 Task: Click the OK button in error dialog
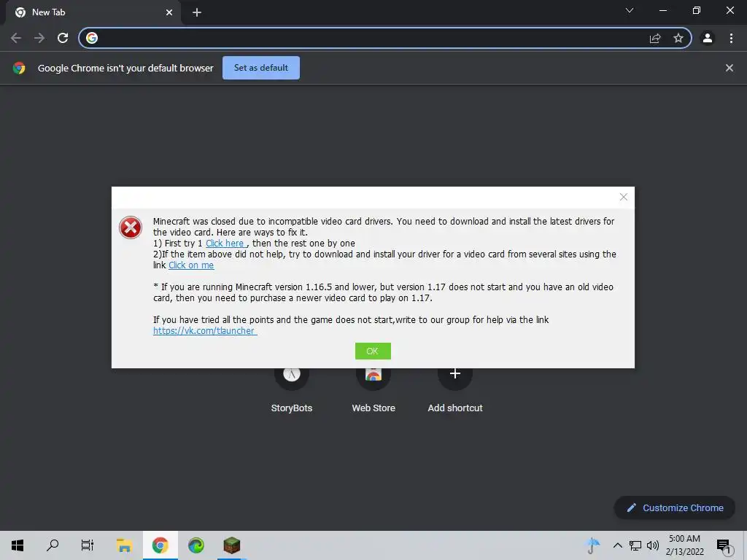pos(373,351)
